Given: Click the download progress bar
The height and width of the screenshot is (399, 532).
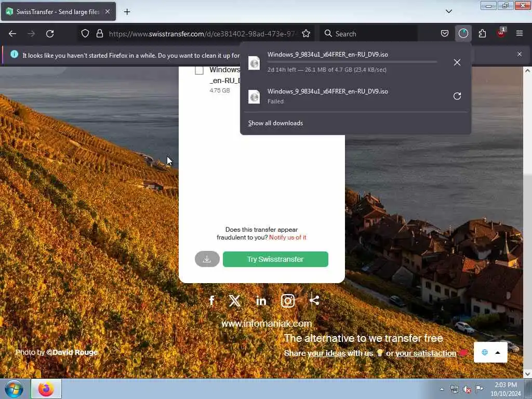Looking at the screenshot, I should pyautogui.click(x=352, y=62).
